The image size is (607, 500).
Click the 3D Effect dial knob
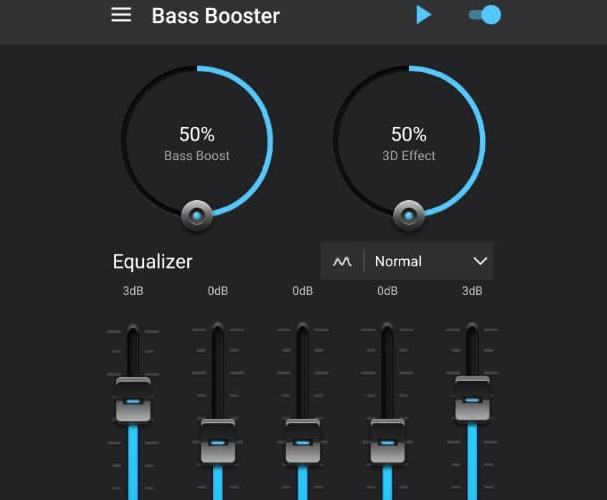409,215
